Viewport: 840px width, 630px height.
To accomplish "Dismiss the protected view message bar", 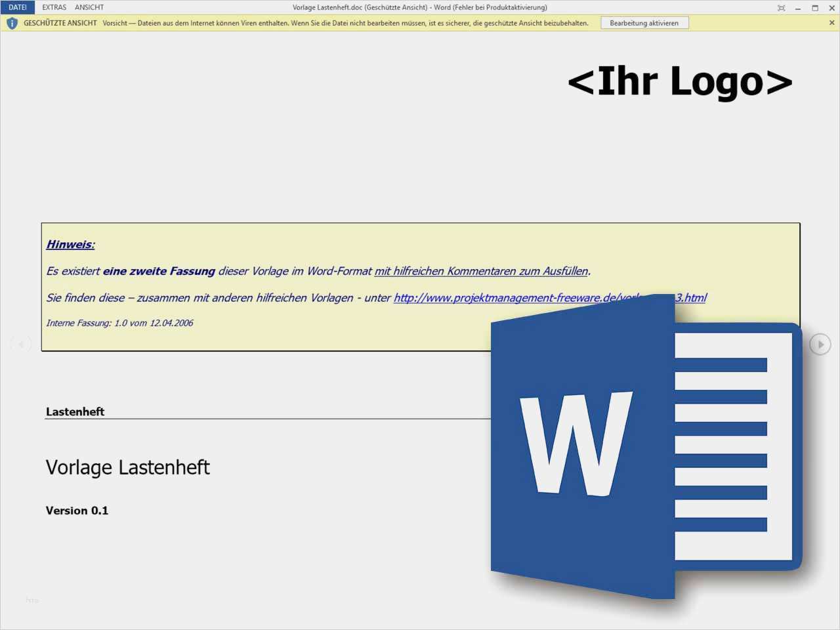I will (832, 23).
